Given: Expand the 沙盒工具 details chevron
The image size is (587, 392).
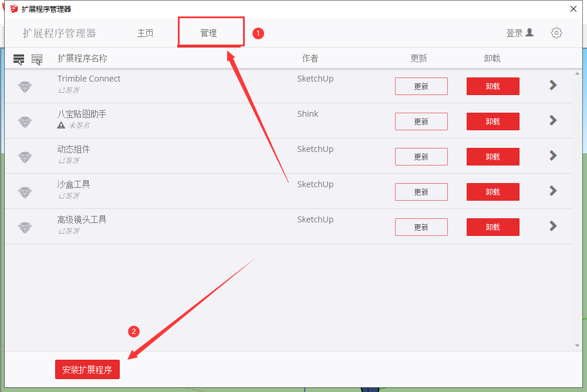Looking at the screenshot, I should coord(553,191).
